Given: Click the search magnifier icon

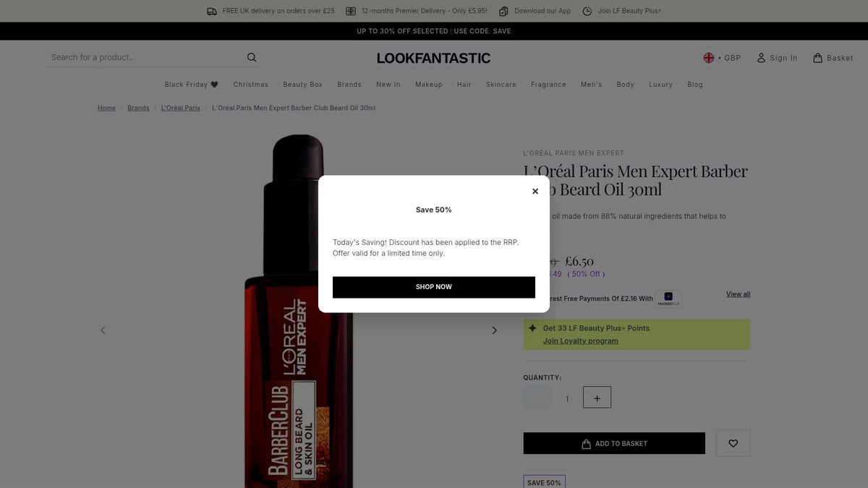Looking at the screenshot, I should 251,57.
